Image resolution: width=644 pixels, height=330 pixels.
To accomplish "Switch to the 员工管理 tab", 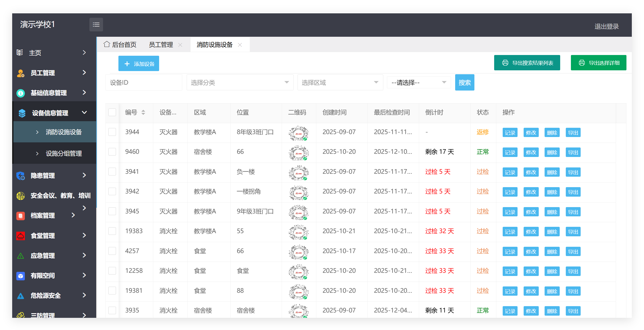I will (161, 45).
